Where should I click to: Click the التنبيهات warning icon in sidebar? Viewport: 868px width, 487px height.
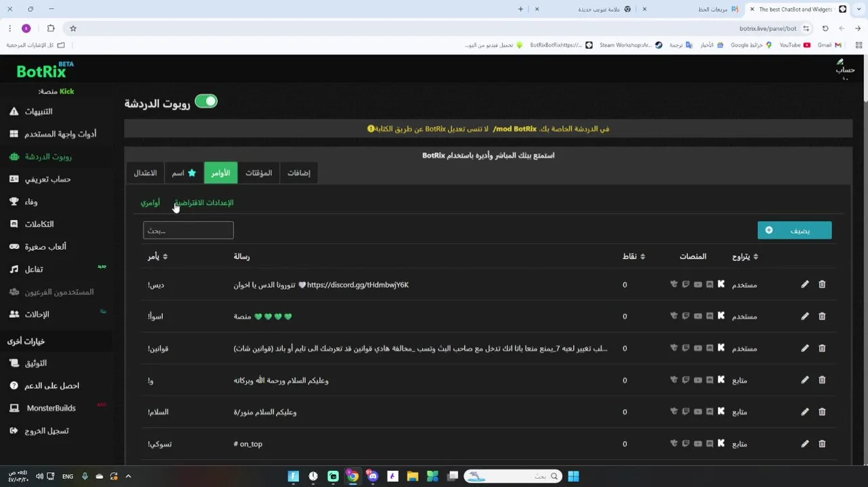point(14,111)
